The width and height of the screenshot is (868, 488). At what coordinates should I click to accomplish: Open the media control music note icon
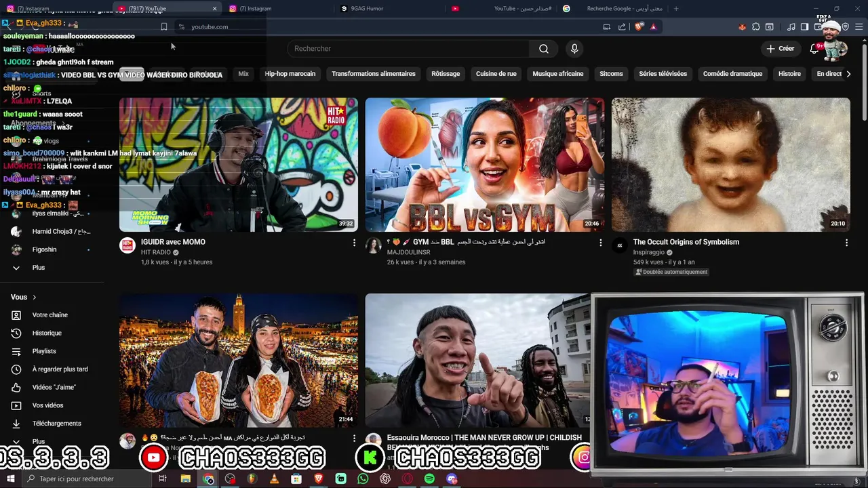791,27
